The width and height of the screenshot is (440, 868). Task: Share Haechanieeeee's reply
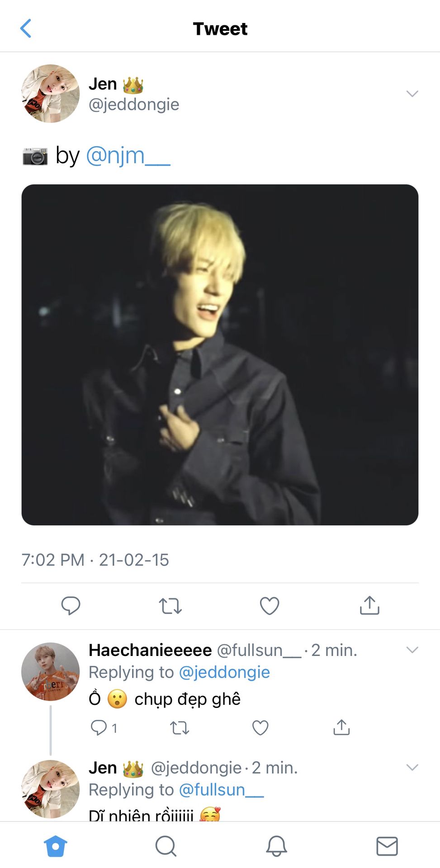point(341,727)
